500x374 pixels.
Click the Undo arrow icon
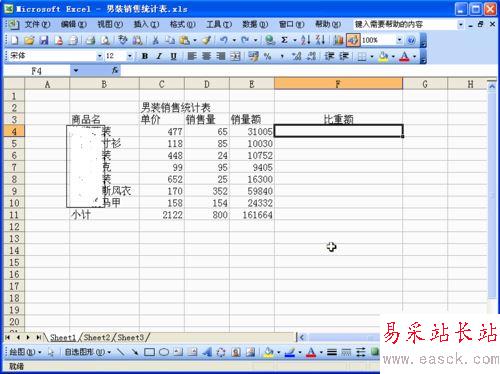[224, 40]
